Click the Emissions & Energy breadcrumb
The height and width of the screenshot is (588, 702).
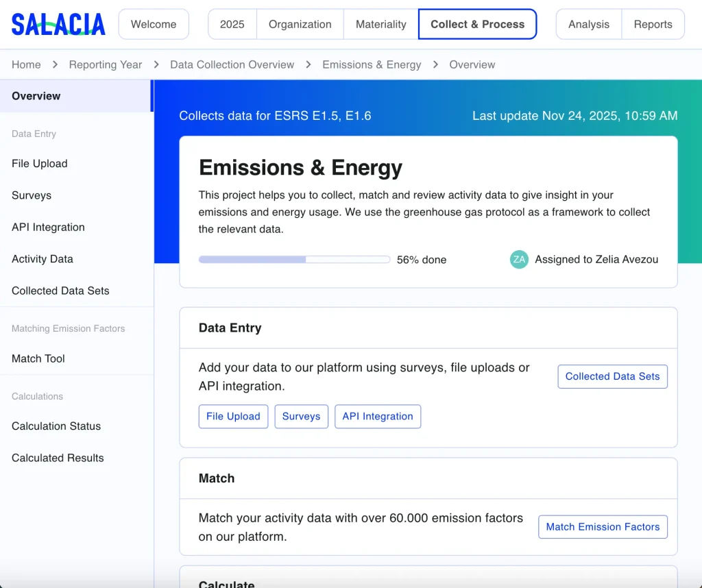[372, 64]
